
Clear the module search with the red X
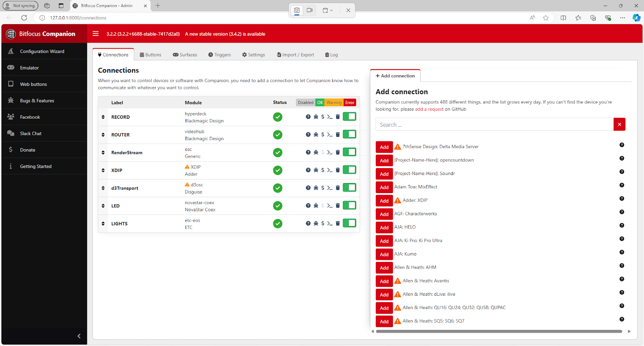619,124
